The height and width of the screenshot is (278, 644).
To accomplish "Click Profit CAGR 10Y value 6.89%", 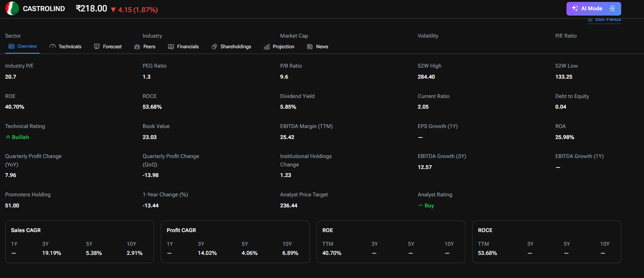I will [290, 253].
